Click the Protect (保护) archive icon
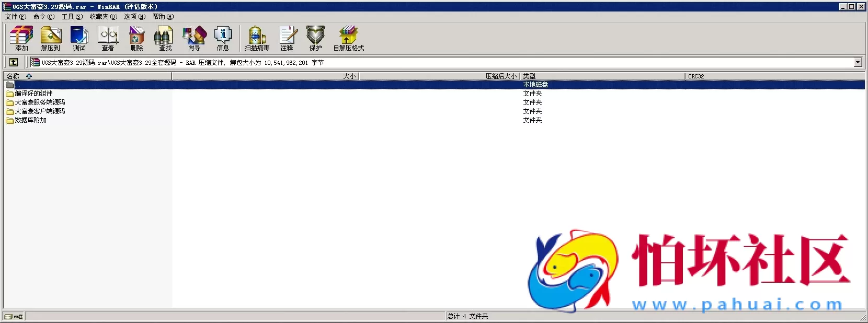The image size is (868, 323). pos(316,39)
